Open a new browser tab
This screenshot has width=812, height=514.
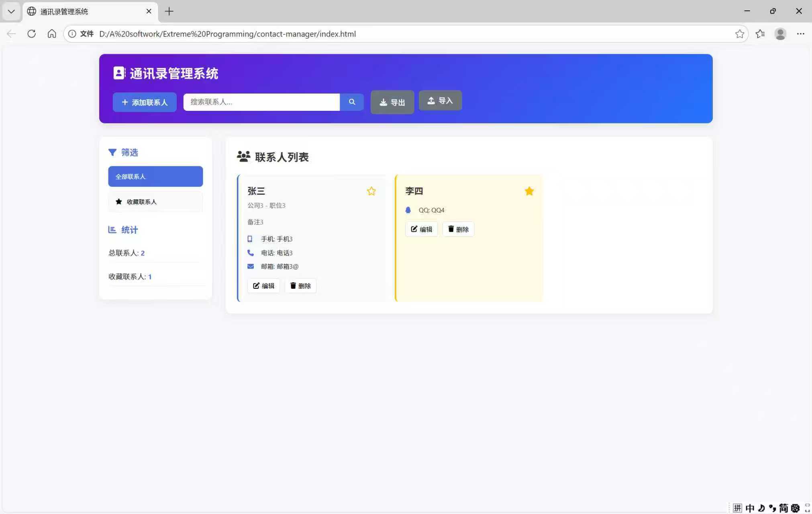[x=169, y=11]
